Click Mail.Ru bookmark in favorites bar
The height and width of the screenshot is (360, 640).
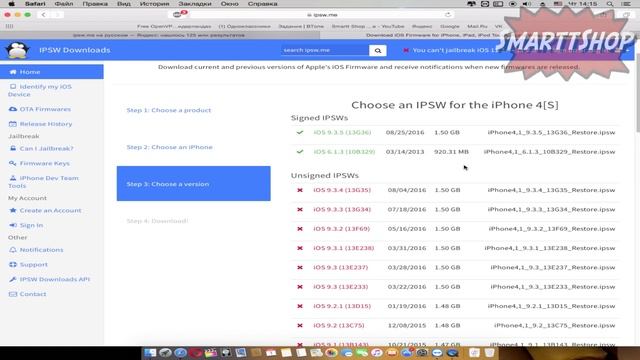click(477, 26)
